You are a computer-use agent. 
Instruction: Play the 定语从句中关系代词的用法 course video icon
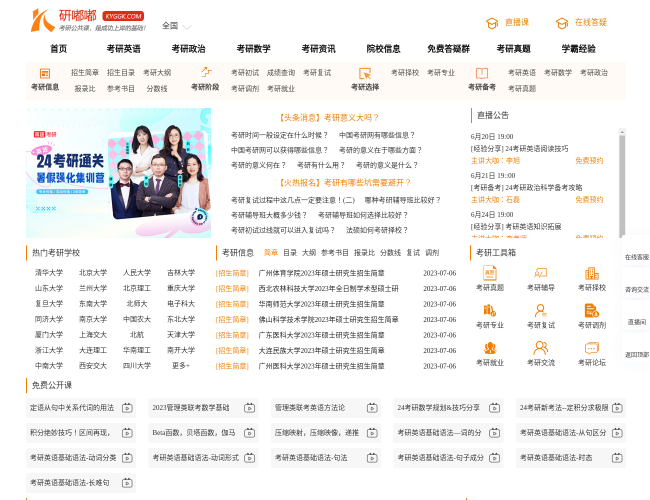127,408
